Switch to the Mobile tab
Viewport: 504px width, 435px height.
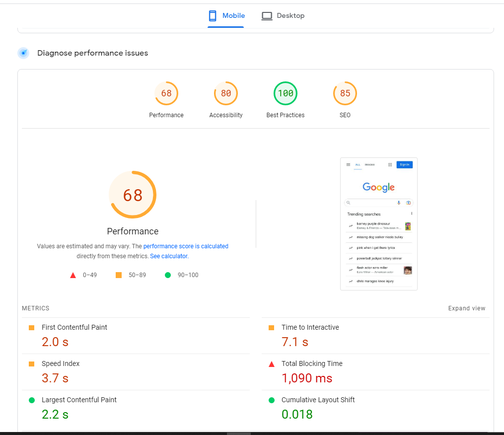click(x=226, y=16)
